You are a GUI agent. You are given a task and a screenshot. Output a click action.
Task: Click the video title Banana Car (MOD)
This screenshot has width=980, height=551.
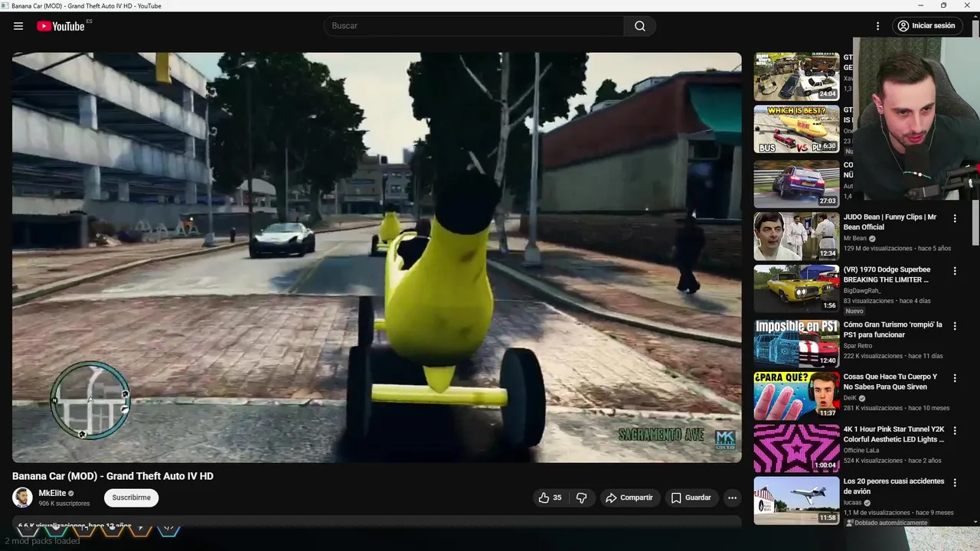(113, 476)
